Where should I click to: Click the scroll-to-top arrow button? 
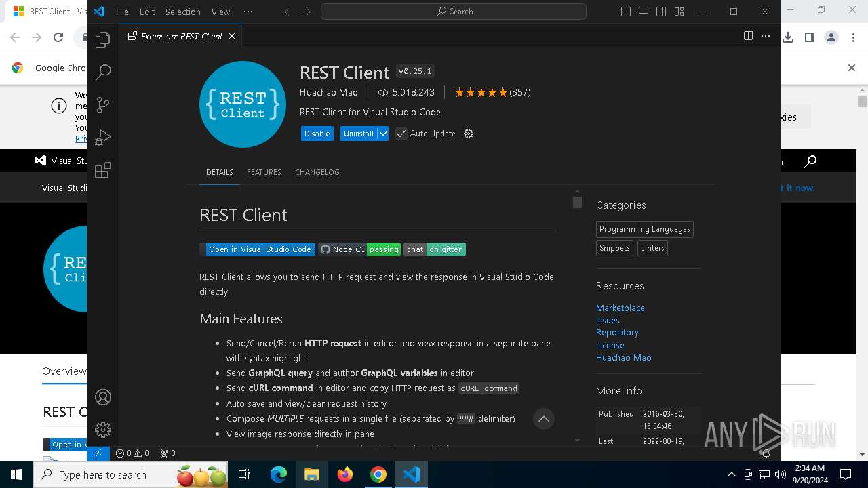click(x=543, y=419)
